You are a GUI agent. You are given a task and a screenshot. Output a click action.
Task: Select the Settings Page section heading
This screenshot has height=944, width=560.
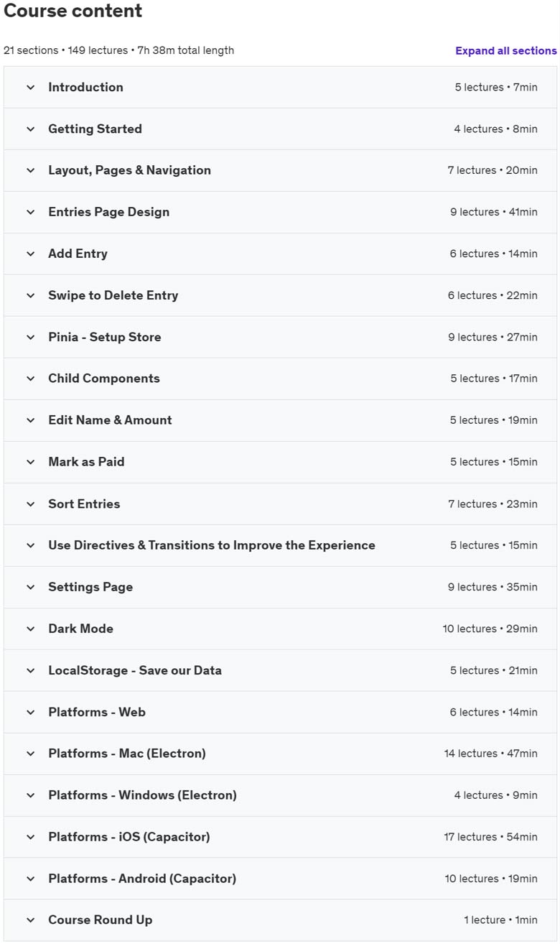pyautogui.click(x=90, y=587)
